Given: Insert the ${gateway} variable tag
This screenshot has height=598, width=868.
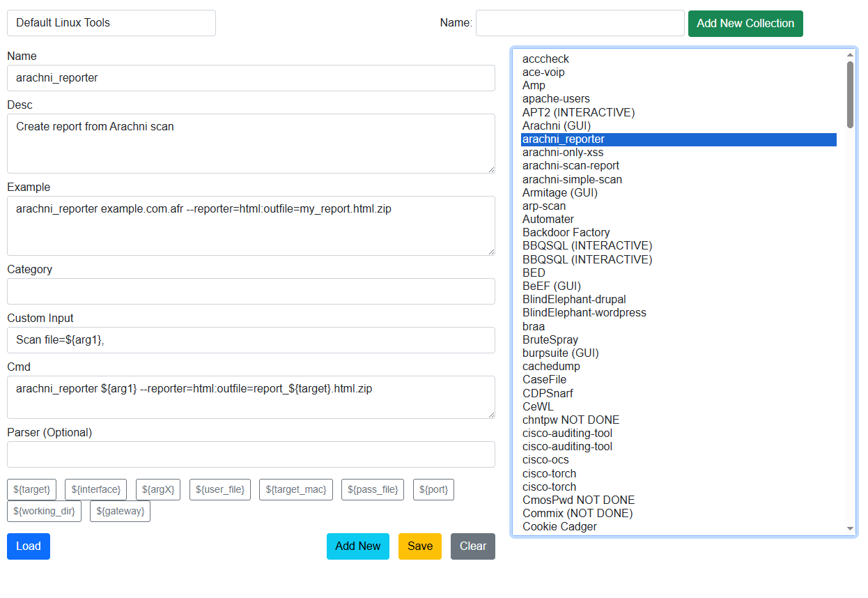Looking at the screenshot, I should click(x=120, y=511).
